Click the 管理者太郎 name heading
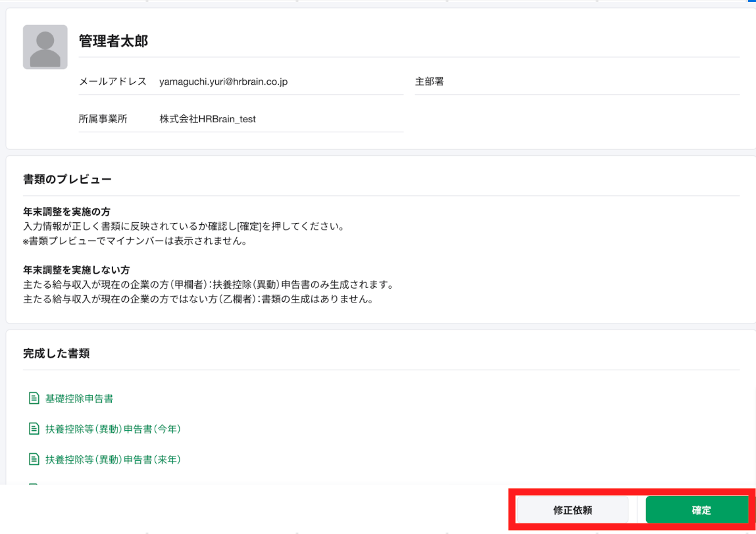 click(x=113, y=41)
